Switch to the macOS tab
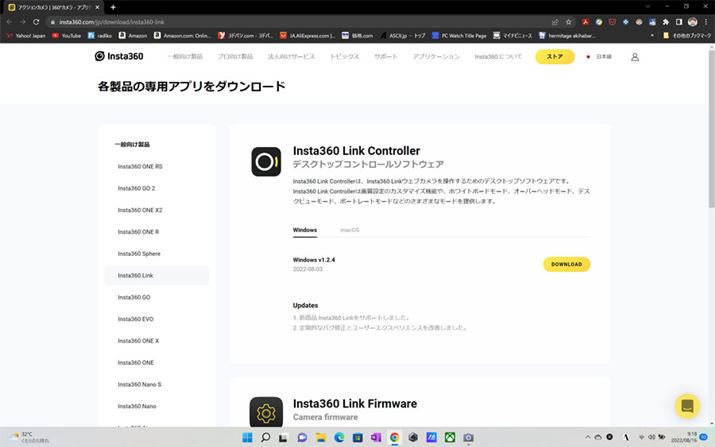The image size is (715, 447). [x=350, y=230]
